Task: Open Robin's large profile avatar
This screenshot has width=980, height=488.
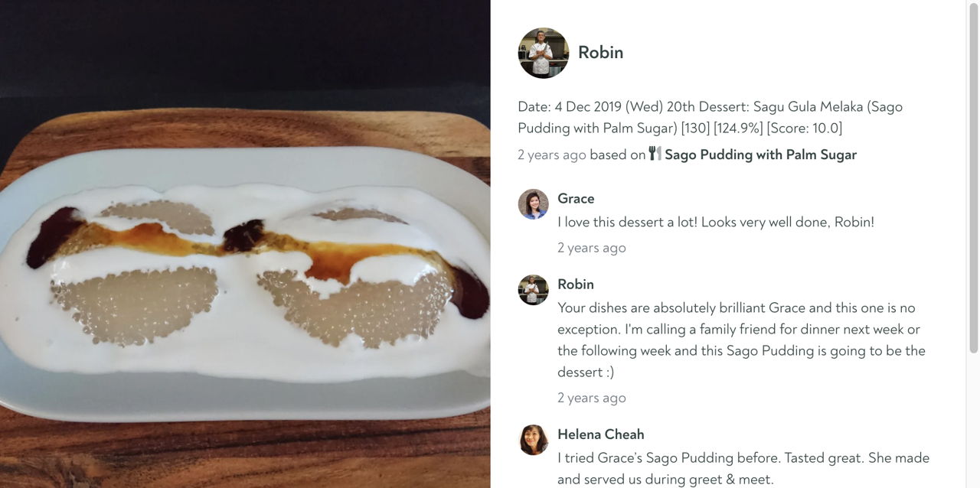Action: coord(543,53)
